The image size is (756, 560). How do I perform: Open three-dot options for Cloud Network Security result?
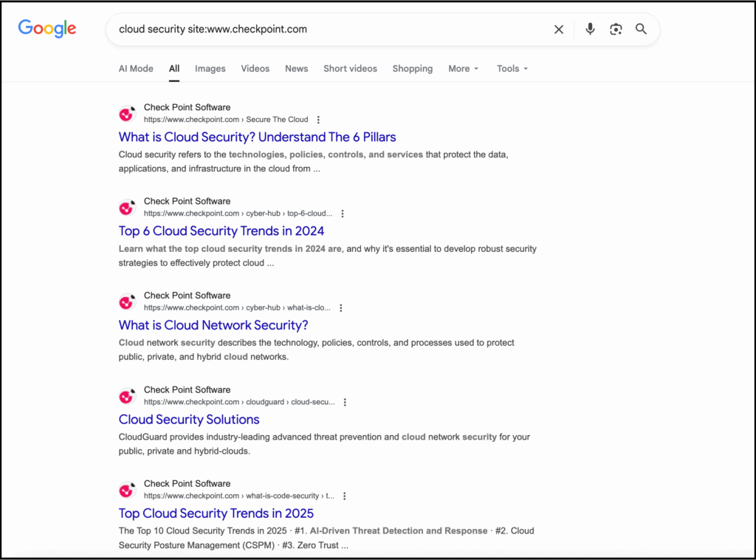tap(340, 308)
